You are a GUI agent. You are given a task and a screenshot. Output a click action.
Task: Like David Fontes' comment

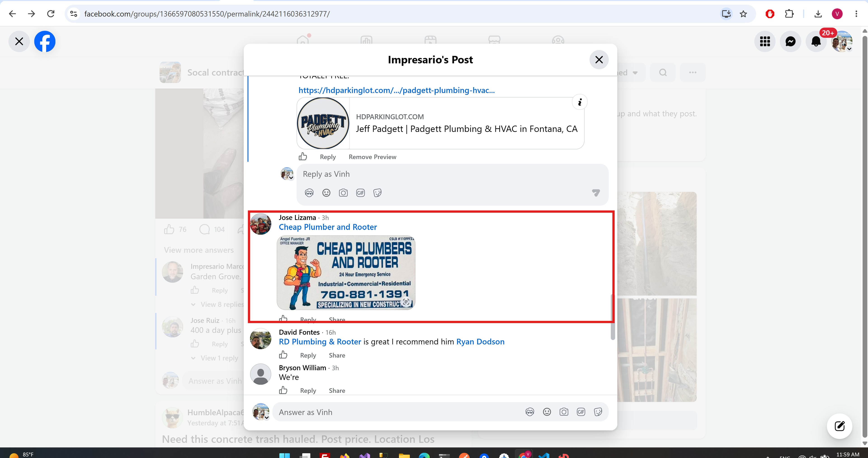[x=283, y=355]
